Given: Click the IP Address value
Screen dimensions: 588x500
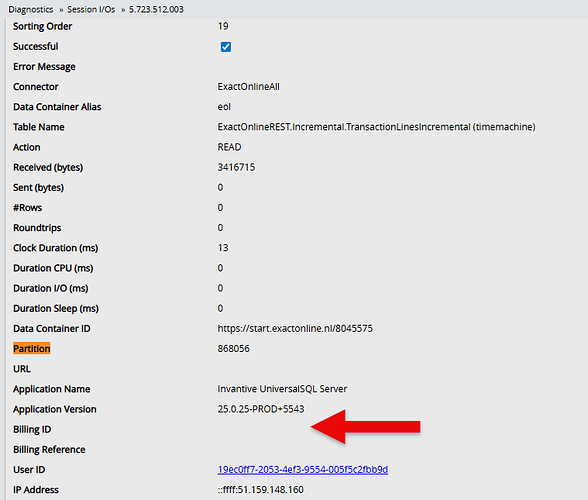Looking at the screenshot, I should 261,489.
